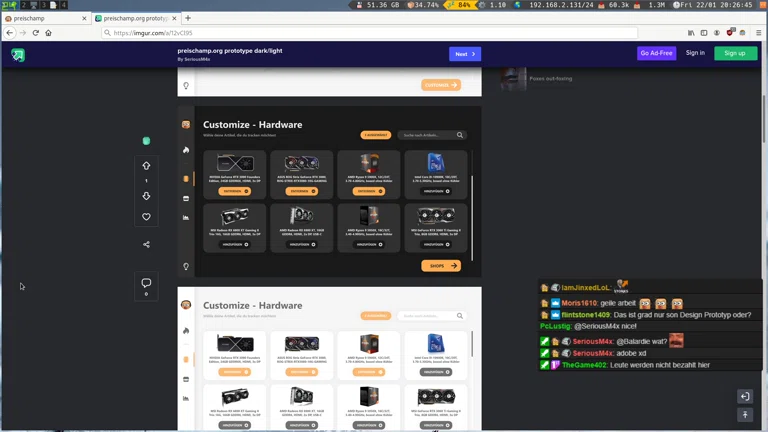
Task: Open the Sign in link
Action: (x=695, y=53)
